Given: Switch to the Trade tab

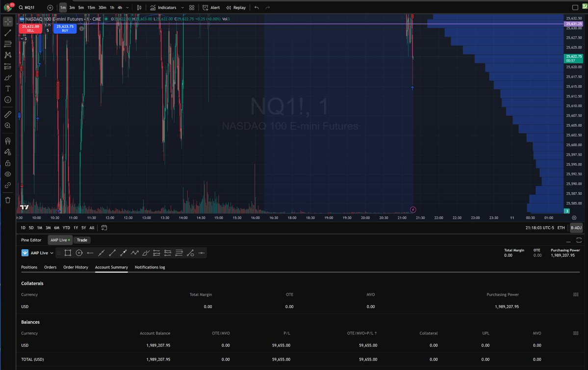Looking at the screenshot, I should (82, 240).
